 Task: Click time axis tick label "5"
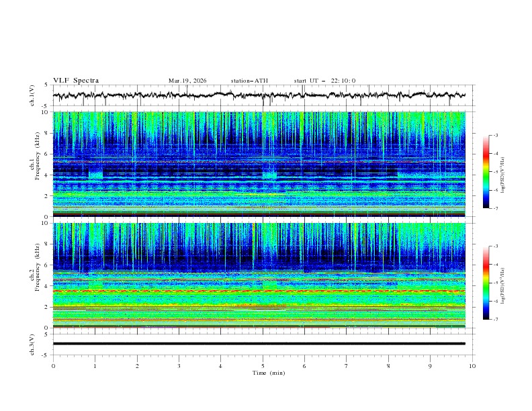(x=263, y=366)
